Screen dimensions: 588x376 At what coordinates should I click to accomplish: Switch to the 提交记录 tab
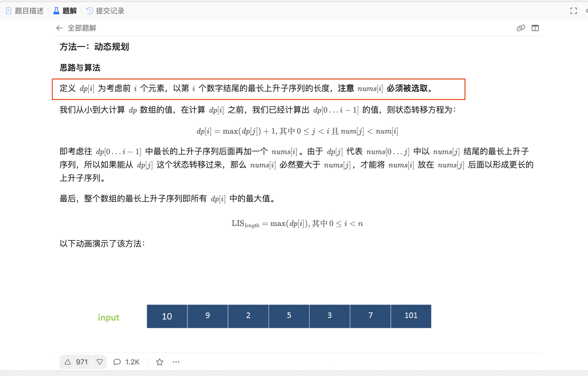[x=110, y=11]
